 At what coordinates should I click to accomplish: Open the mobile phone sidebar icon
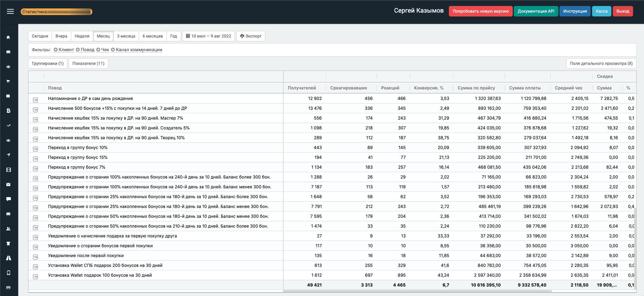(8, 273)
